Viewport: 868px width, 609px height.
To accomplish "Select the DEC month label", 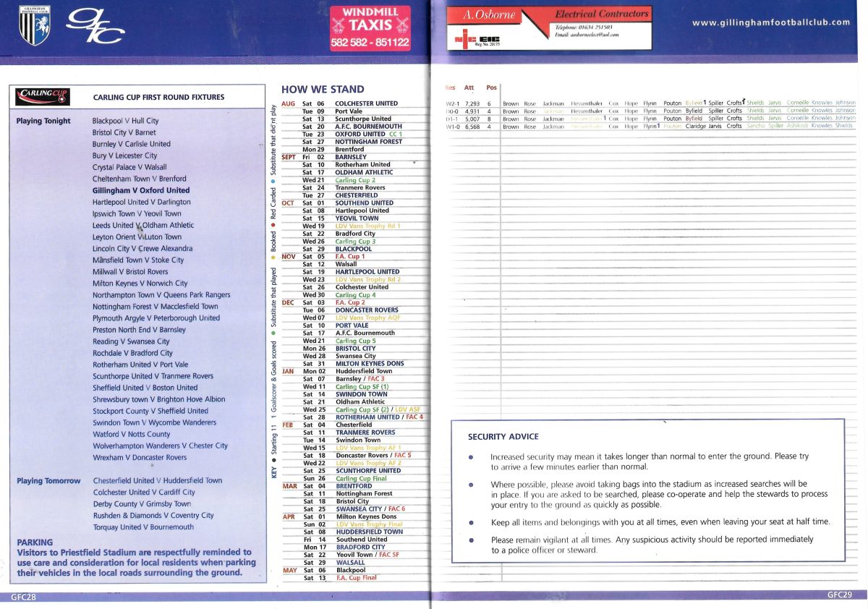I will (288, 302).
